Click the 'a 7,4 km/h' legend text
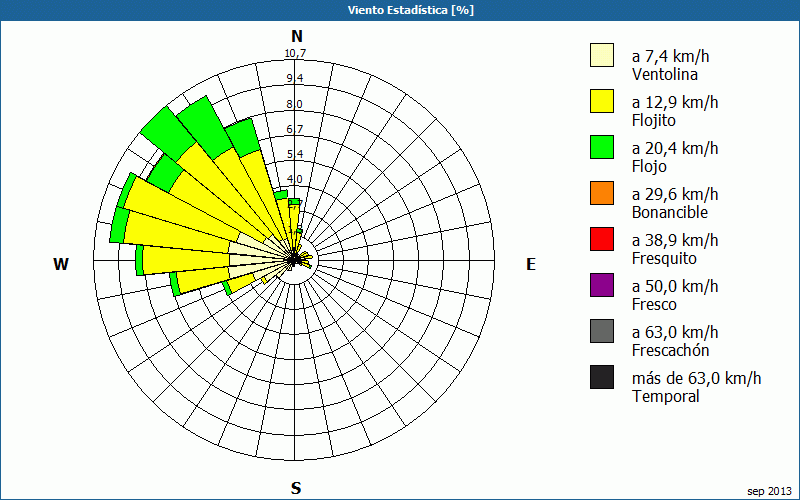The height and width of the screenshot is (500, 800). coord(670,56)
